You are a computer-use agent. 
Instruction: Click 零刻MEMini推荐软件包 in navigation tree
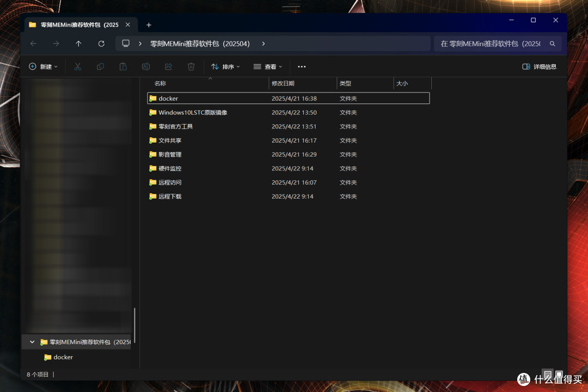point(77,342)
